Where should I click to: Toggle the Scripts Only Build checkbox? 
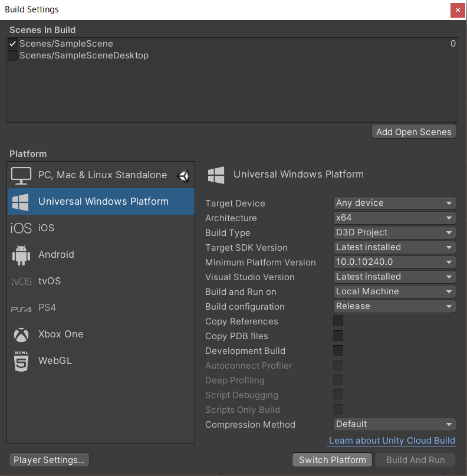click(x=338, y=409)
